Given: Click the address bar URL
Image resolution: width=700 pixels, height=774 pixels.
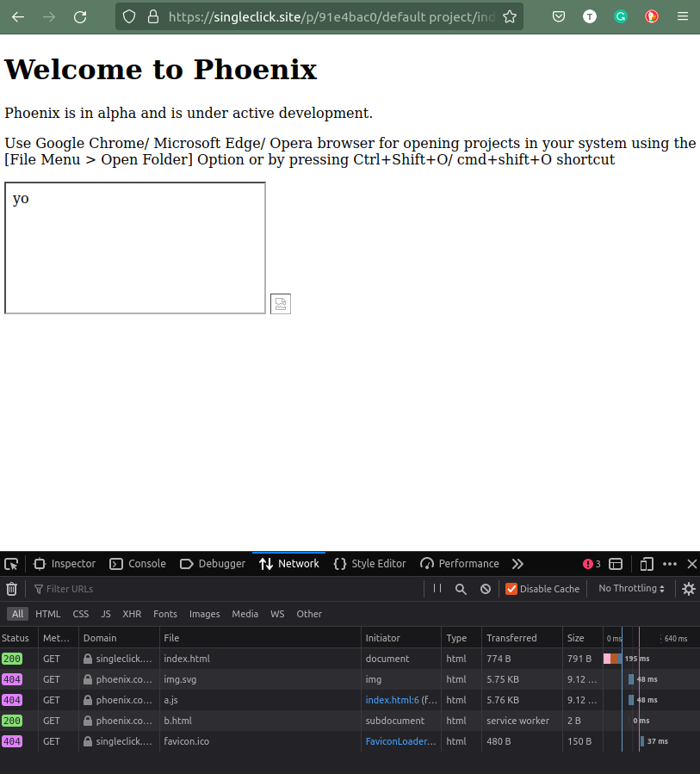Looking at the screenshot, I should (331, 16).
